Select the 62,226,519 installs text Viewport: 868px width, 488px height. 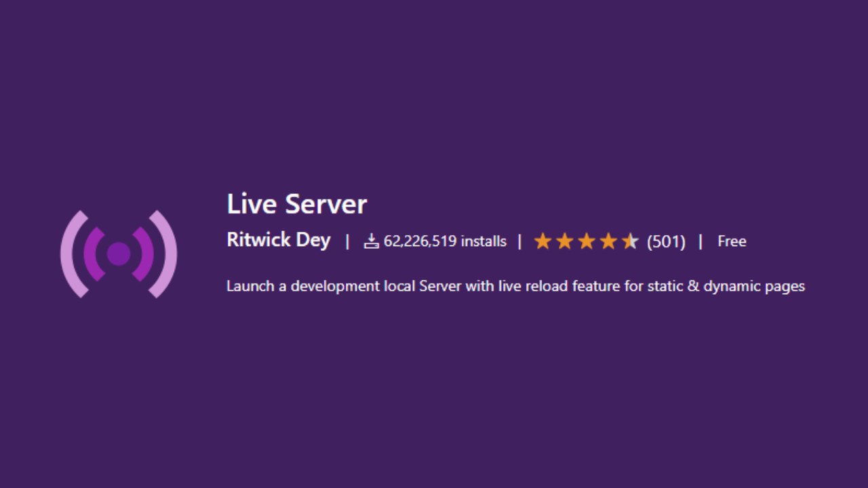445,241
